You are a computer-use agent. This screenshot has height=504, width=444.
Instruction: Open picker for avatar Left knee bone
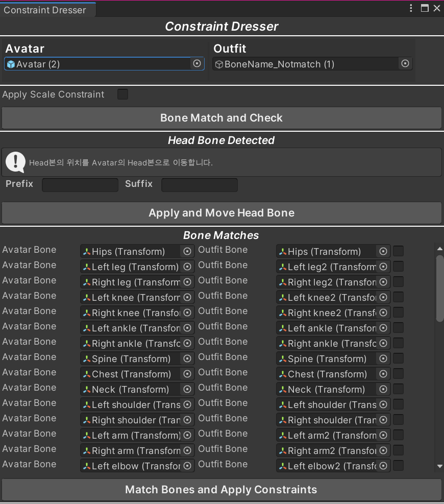coord(187,297)
